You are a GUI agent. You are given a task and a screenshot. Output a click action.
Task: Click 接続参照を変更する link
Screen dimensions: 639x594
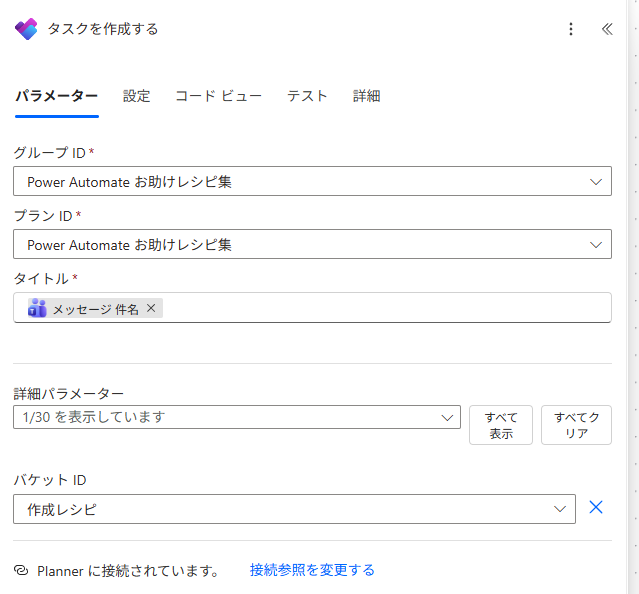click(x=312, y=570)
